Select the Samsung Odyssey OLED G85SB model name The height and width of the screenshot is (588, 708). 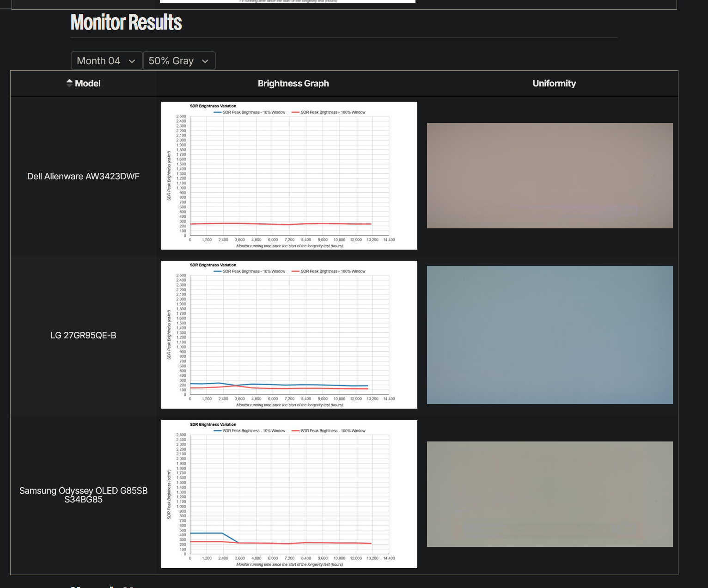[83, 495]
